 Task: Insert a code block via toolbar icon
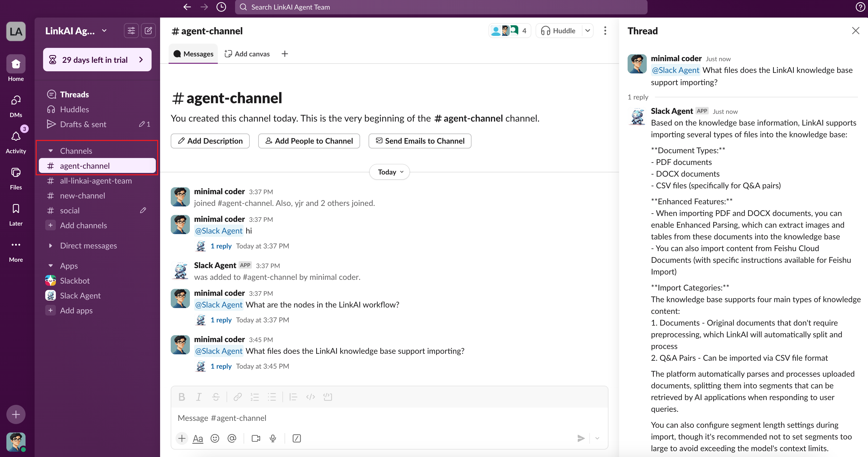[x=328, y=397]
